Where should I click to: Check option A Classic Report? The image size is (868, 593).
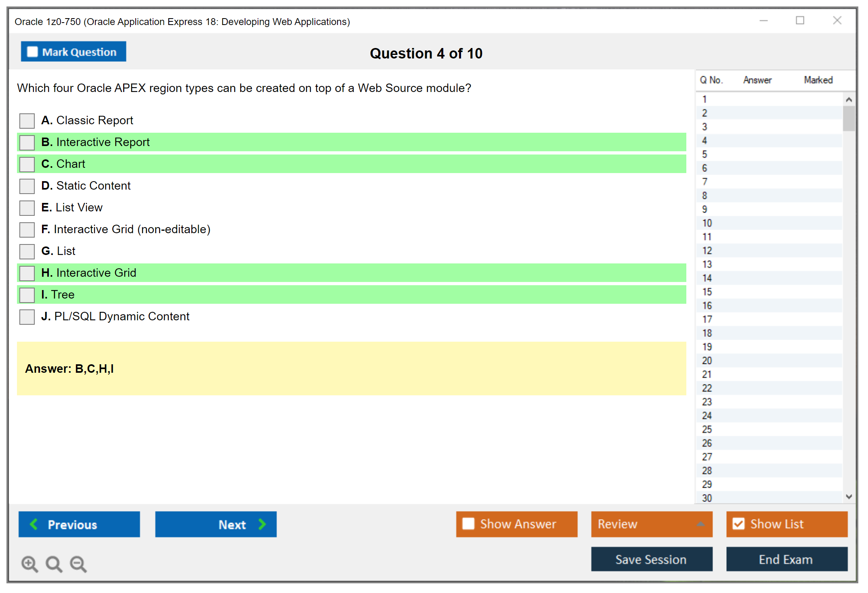pos(27,121)
